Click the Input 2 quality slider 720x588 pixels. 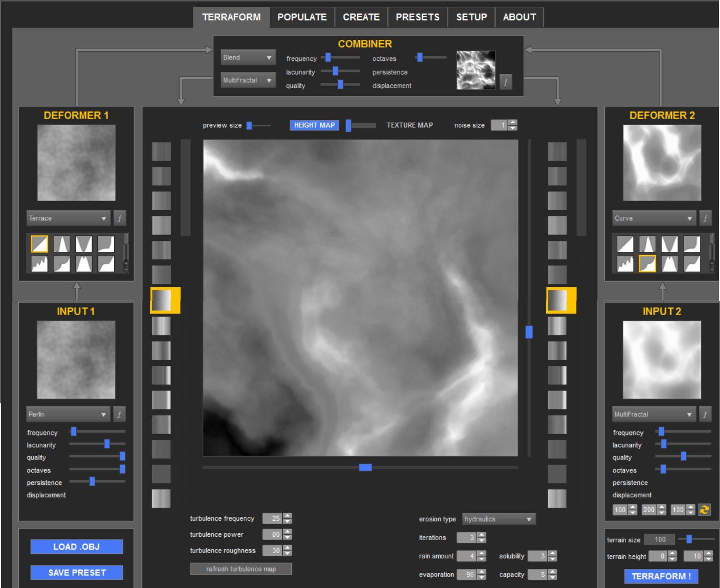(x=683, y=456)
